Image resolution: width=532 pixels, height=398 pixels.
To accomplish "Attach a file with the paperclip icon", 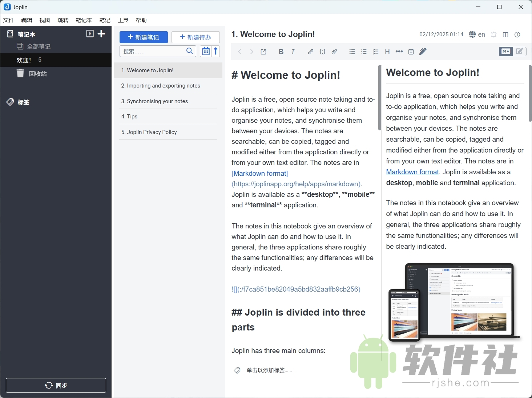I will click(x=334, y=52).
